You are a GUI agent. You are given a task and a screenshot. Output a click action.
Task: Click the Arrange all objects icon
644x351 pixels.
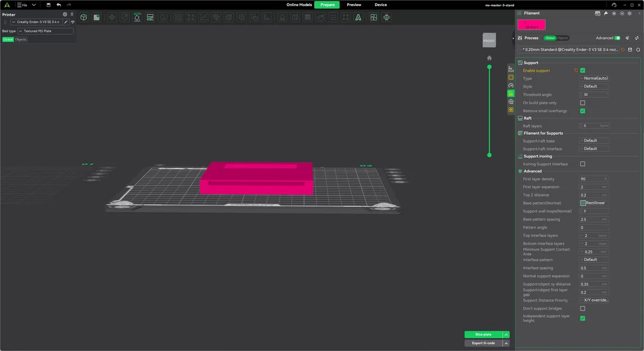pos(150,17)
